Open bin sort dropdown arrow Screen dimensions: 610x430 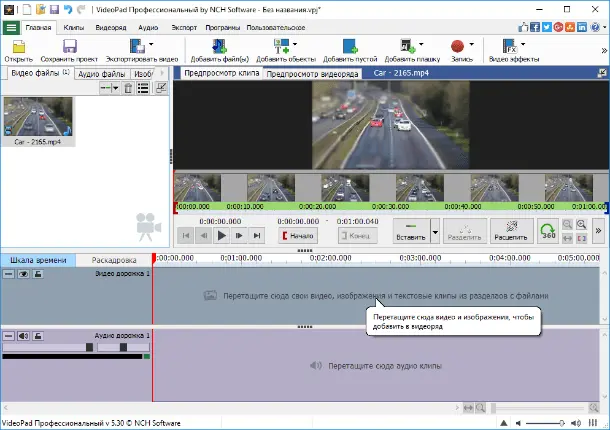click(116, 88)
